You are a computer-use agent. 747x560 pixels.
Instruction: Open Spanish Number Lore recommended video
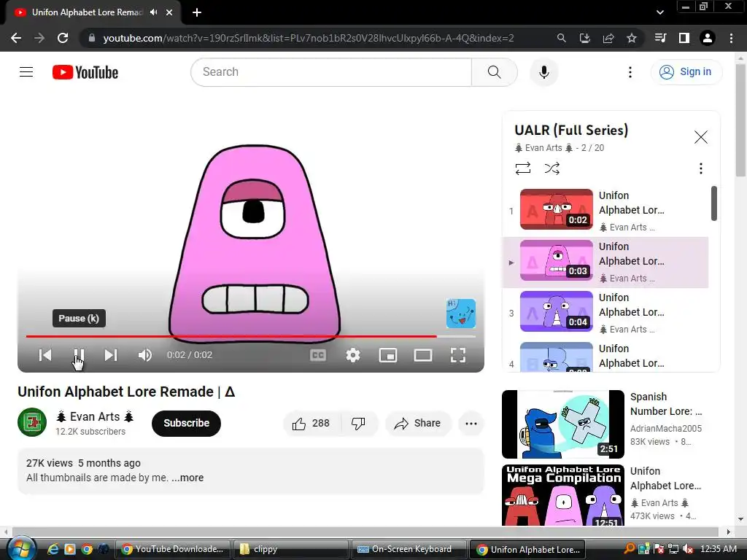(x=562, y=424)
